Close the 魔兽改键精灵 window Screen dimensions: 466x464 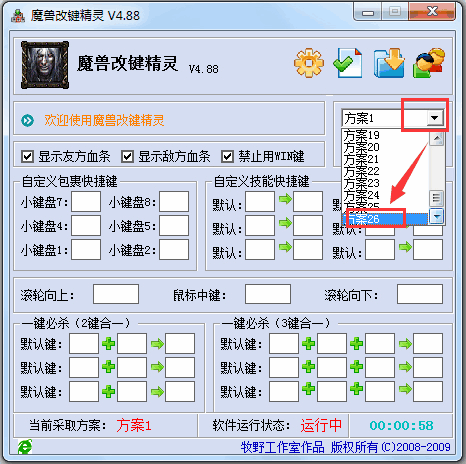(432, 12)
